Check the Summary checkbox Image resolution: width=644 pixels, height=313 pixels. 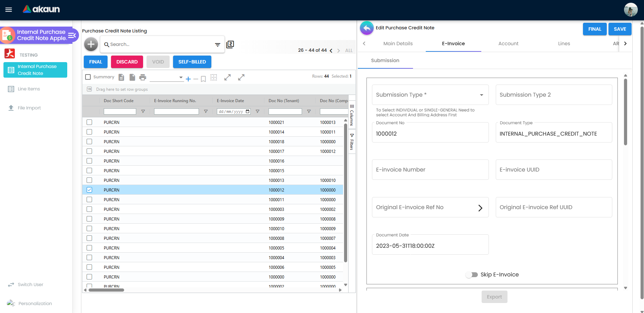pyautogui.click(x=88, y=77)
